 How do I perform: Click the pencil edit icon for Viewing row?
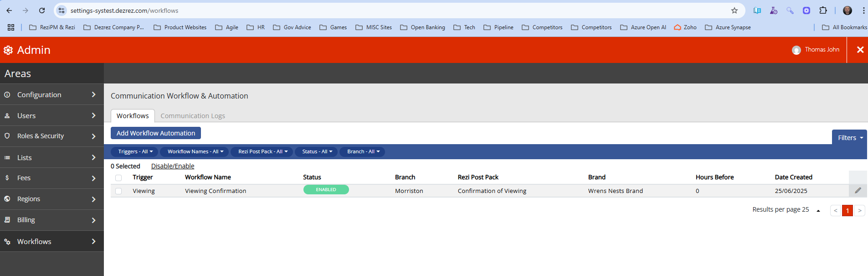click(x=858, y=191)
